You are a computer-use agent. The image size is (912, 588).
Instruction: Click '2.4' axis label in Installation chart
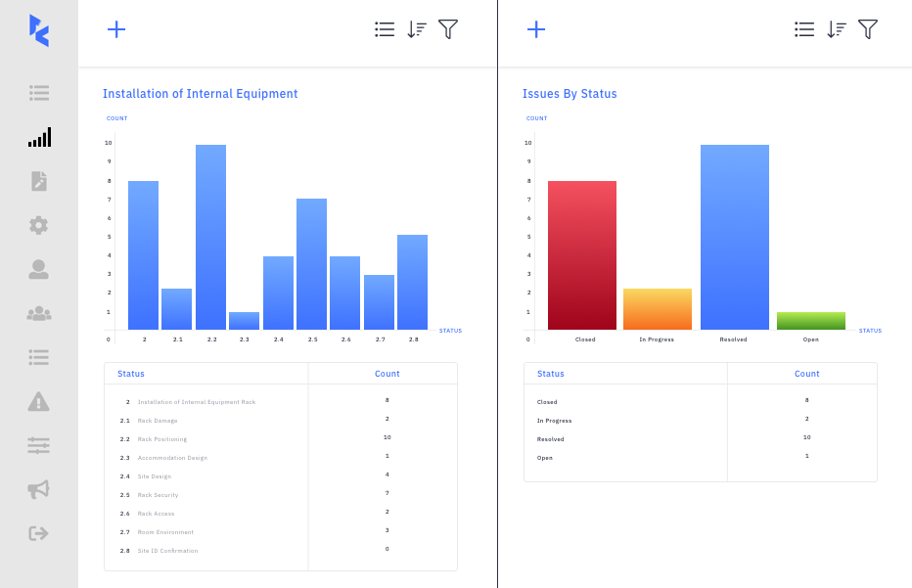(x=279, y=339)
